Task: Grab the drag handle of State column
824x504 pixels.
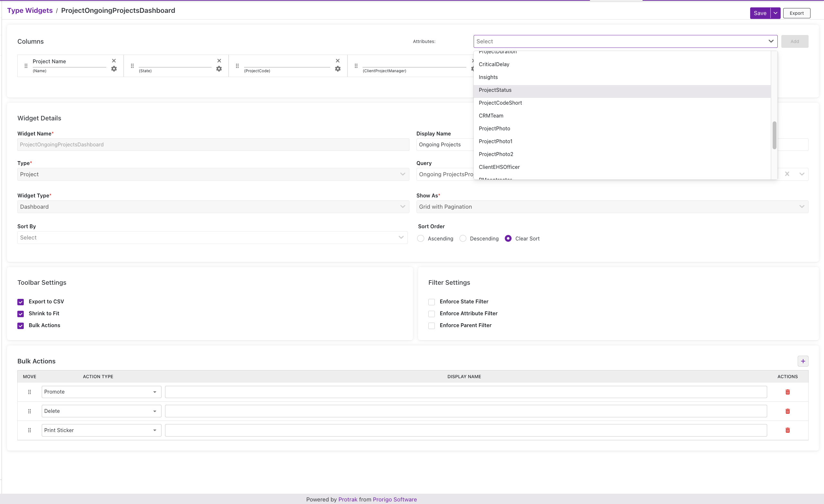Action: pyautogui.click(x=132, y=66)
